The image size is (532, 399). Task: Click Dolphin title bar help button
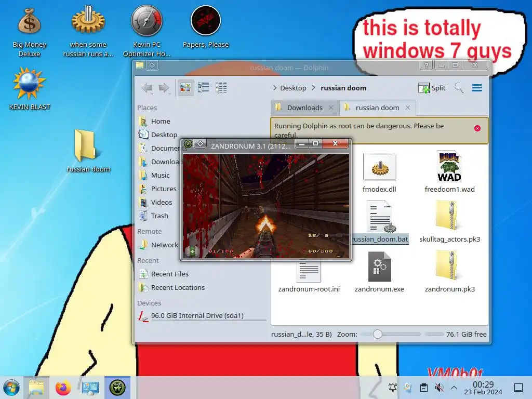click(x=426, y=65)
